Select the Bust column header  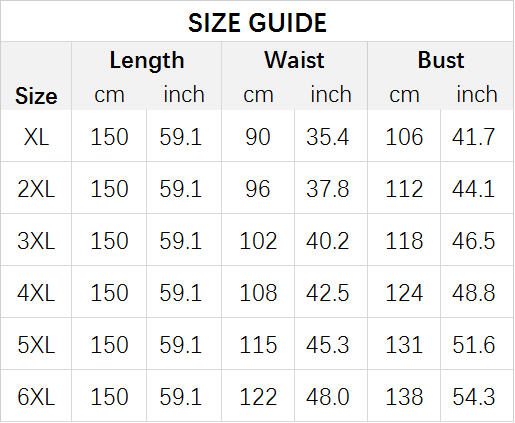click(x=441, y=60)
